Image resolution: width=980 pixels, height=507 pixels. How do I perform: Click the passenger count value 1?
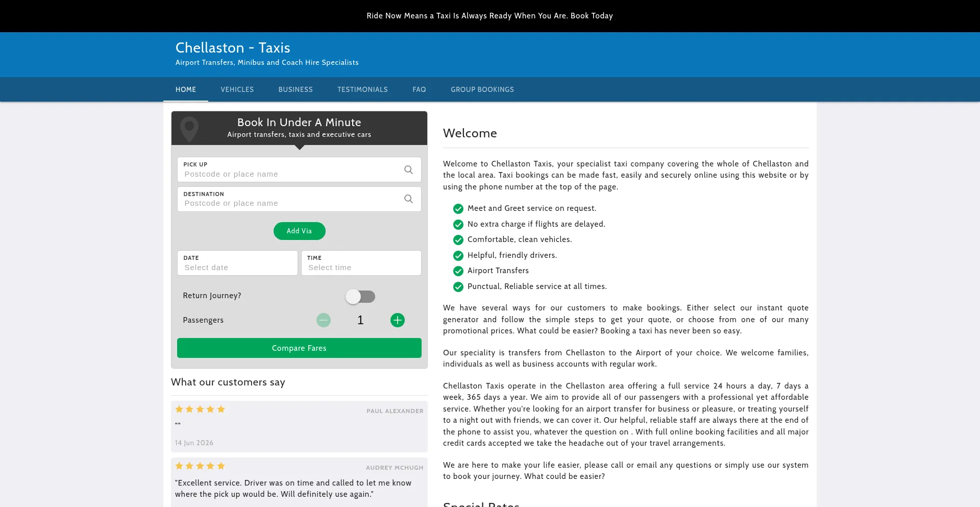360,320
